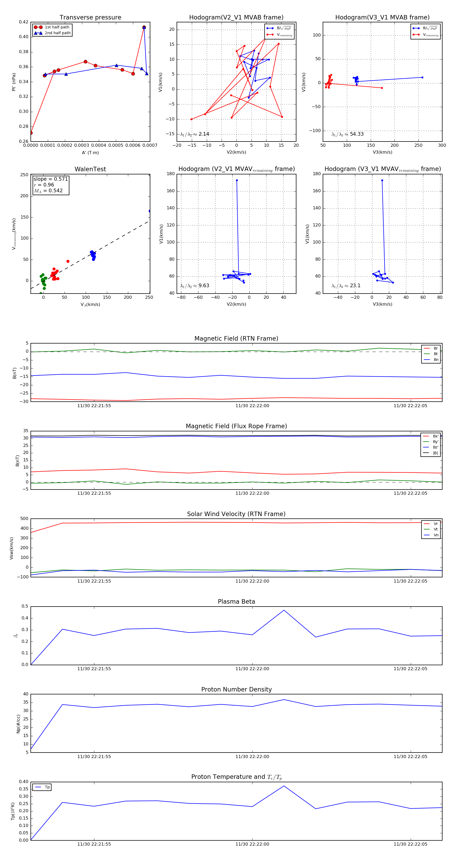Click the "Magnetic Field (Flux Rope Frame)" title

pos(236,426)
